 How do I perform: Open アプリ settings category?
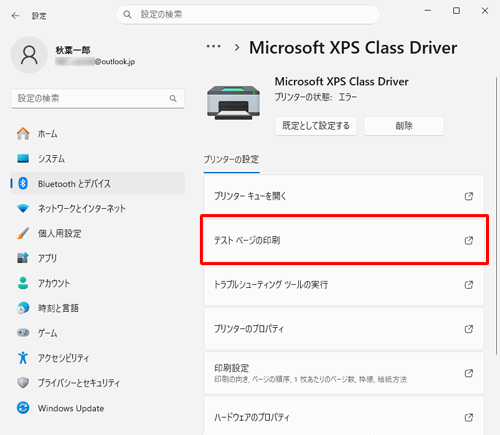(98, 258)
